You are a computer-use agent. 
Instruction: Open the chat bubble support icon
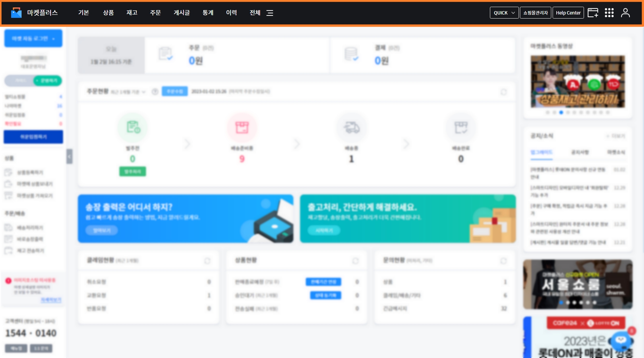click(621, 340)
